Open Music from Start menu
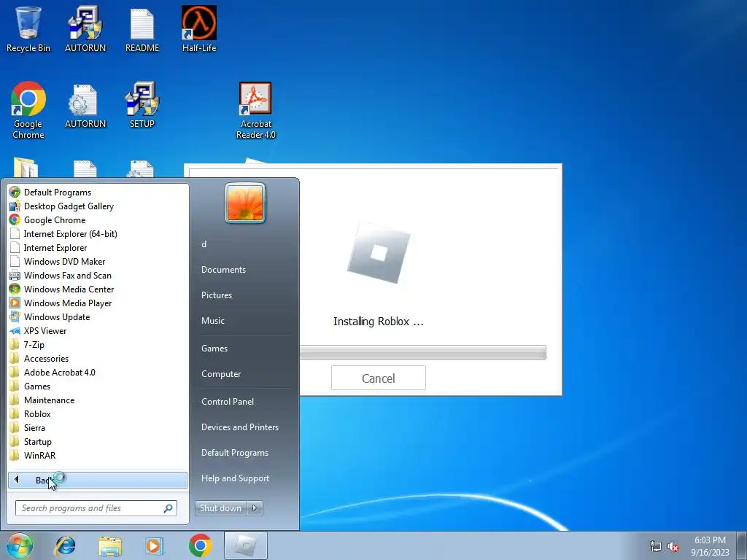Viewport: 747px width, 560px height. pos(244,321)
